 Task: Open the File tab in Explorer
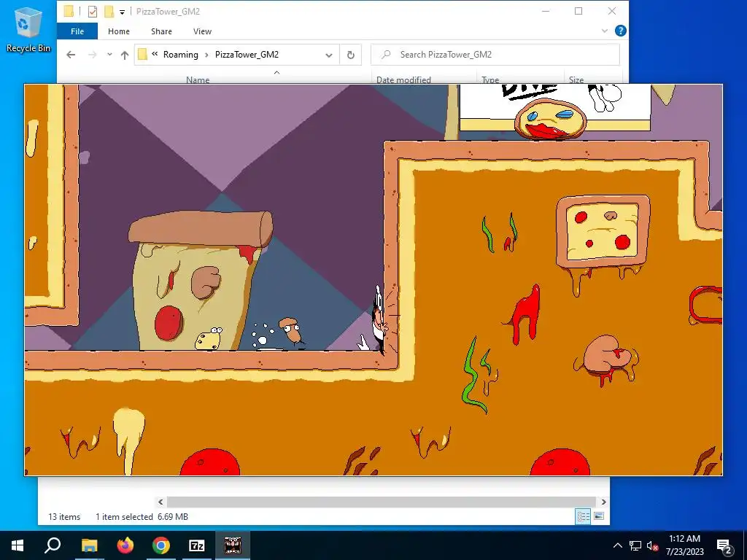pyautogui.click(x=77, y=31)
